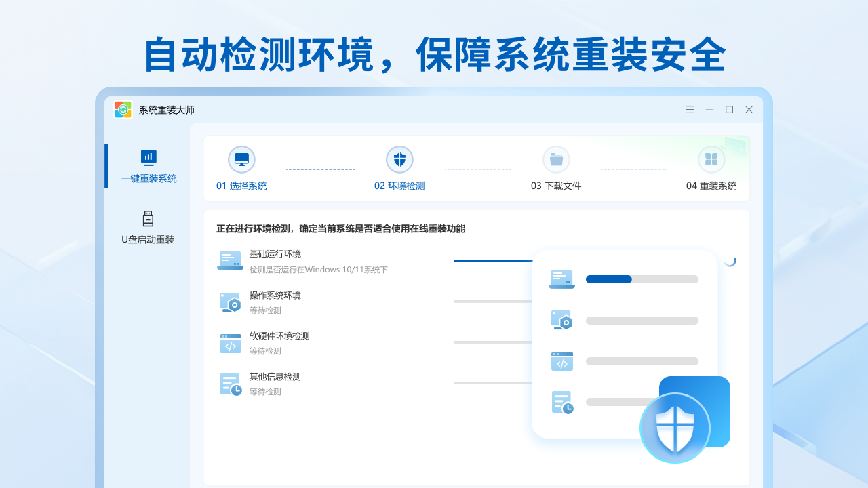Image resolution: width=868 pixels, height=488 pixels.
Task: Click the 01 选择系统 step label
Action: coord(241,185)
